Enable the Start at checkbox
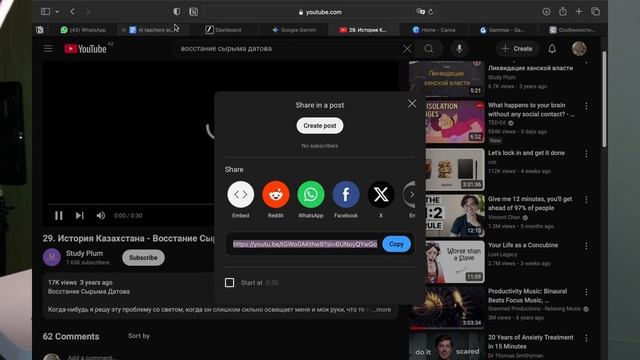The width and height of the screenshot is (640, 360). coord(229,282)
